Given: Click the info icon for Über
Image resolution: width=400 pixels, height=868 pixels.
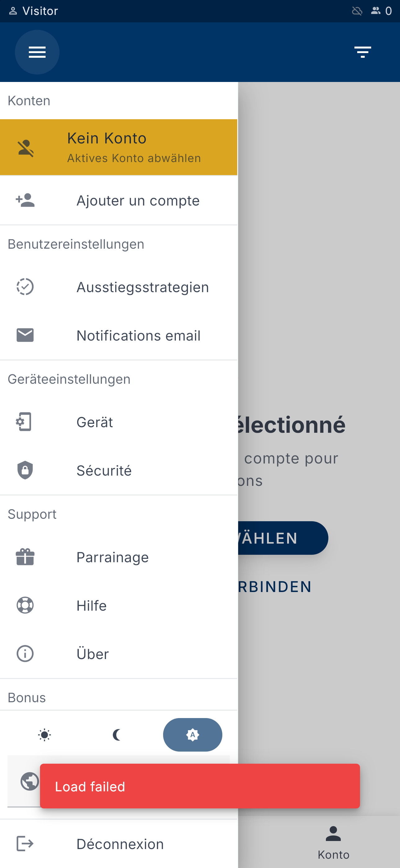Looking at the screenshot, I should pyautogui.click(x=25, y=654).
